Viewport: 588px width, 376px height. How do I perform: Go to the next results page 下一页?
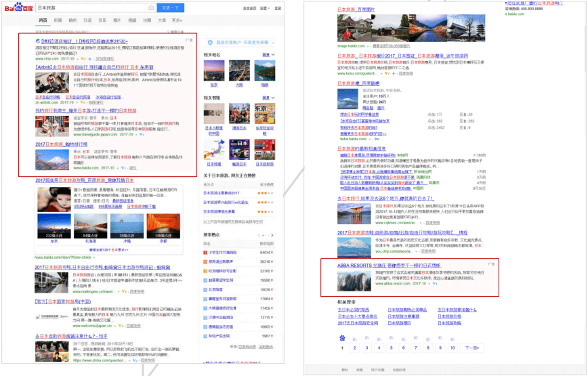[471, 348]
